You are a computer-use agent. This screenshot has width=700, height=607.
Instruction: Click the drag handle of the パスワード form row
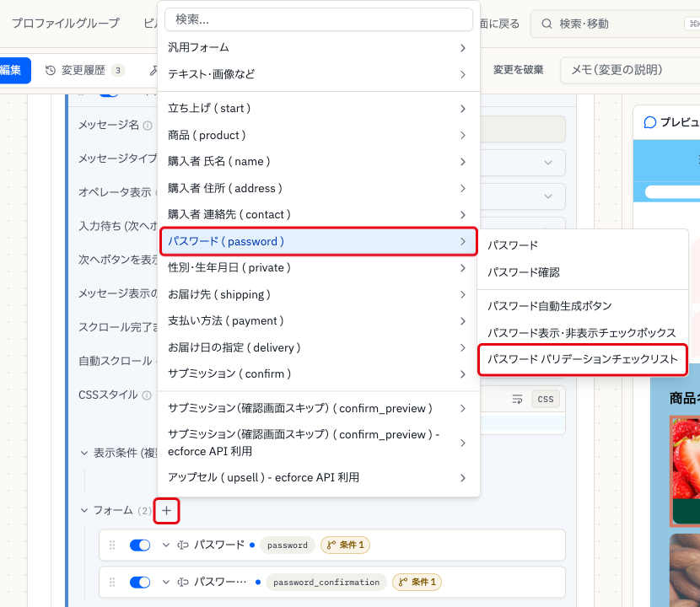click(x=112, y=545)
